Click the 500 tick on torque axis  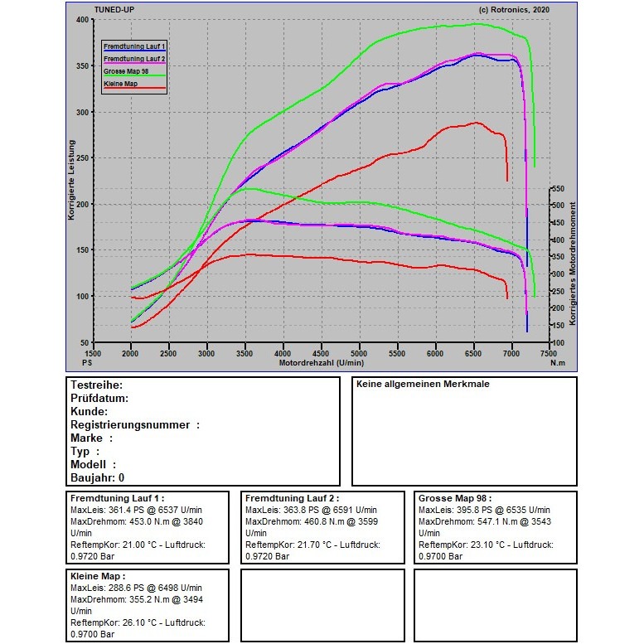[558, 205]
